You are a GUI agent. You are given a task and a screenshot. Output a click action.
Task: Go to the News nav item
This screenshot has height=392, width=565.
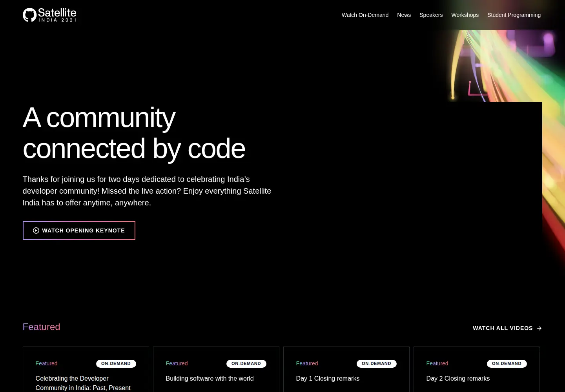404,15
